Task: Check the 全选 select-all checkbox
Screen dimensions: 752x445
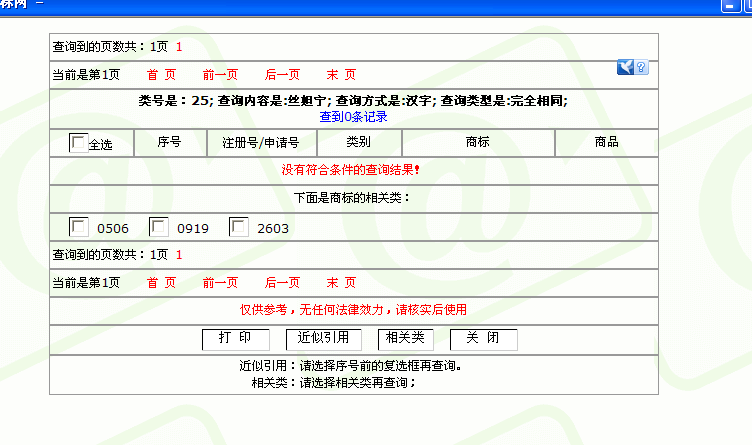Action: 78,143
